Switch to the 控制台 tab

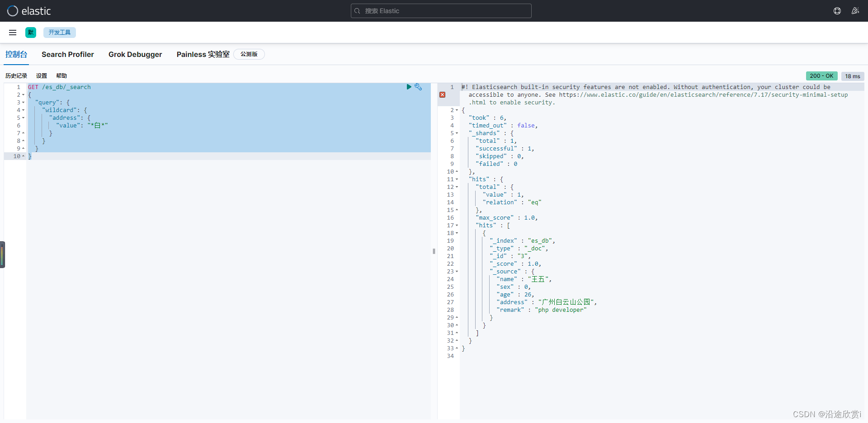(16, 54)
